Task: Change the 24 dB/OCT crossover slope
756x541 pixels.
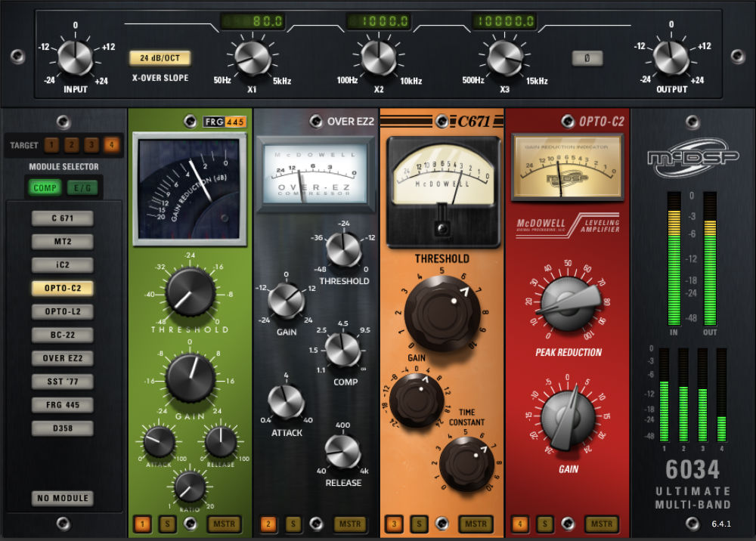Action: 160,58
